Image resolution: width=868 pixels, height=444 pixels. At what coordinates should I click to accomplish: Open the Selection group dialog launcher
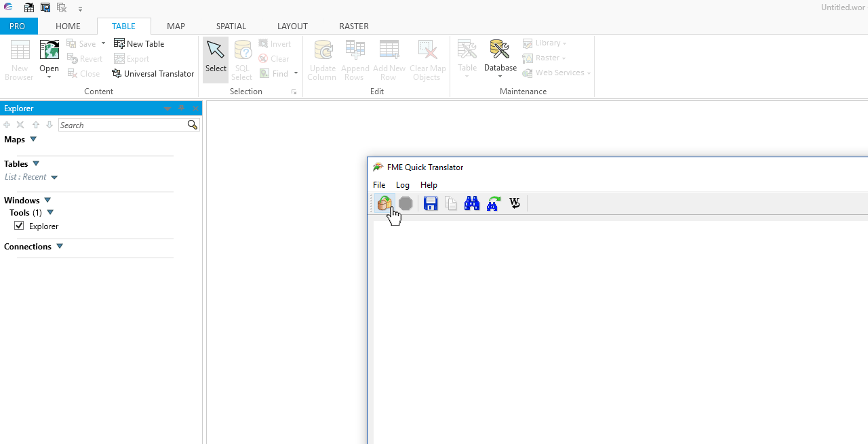[294, 92]
